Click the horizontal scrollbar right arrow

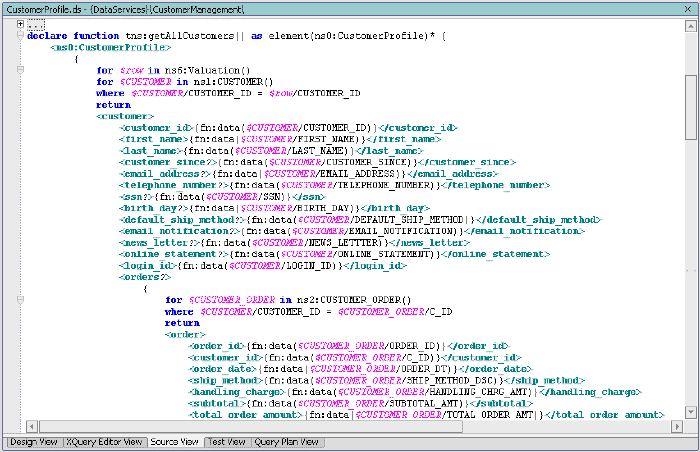(x=677, y=427)
